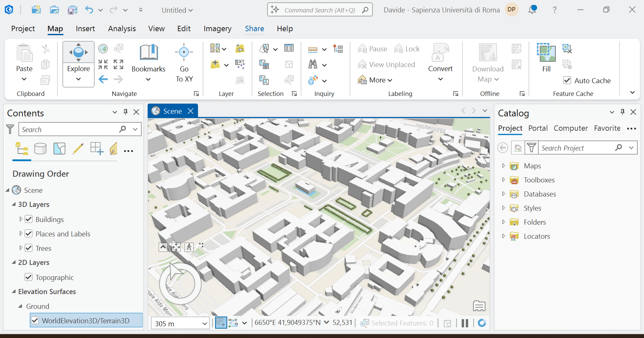
Task: Click the Catalog home icon
Action: pyautogui.click(x=518, y=148)
